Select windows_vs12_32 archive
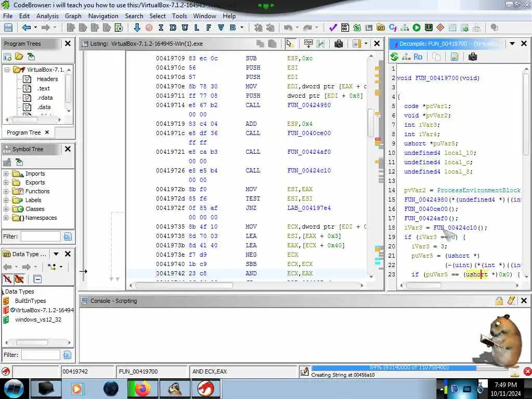532x399 pixels. [x=38, y=320]
